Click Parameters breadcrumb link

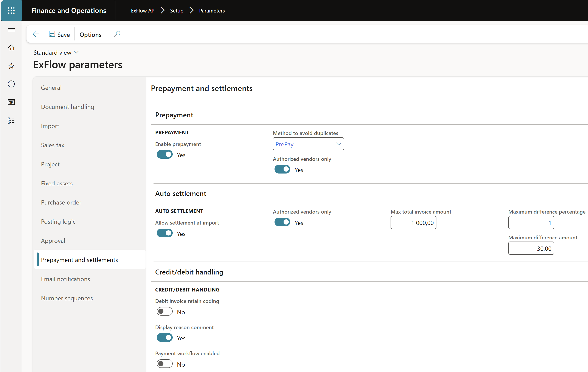point(212,11)
